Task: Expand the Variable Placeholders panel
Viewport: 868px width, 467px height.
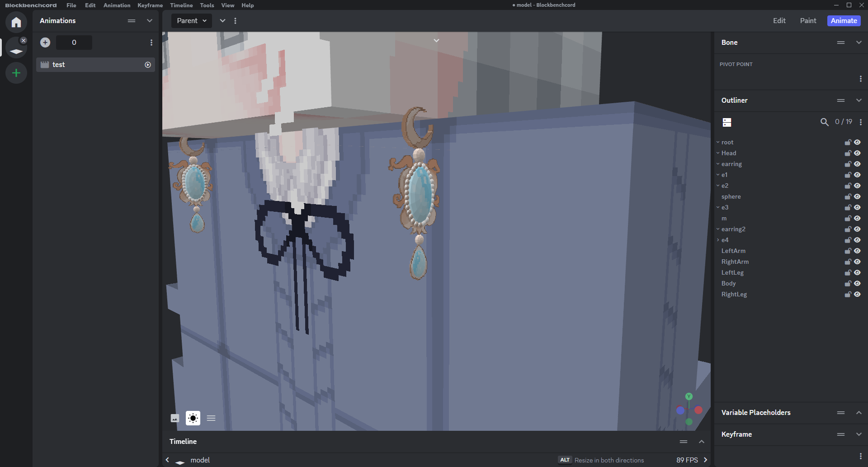Action: [859, 413]
